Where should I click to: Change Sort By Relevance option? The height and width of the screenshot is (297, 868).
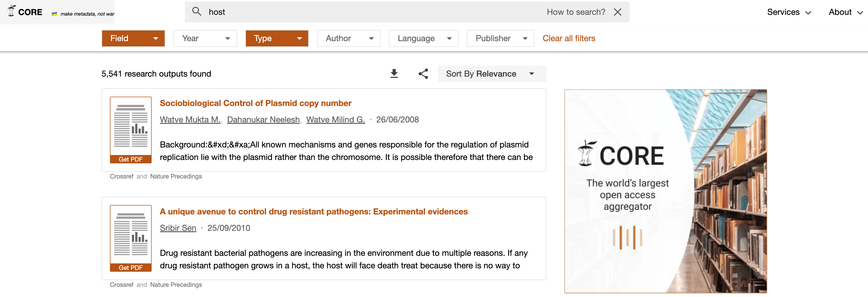click(x=491, y=74)
